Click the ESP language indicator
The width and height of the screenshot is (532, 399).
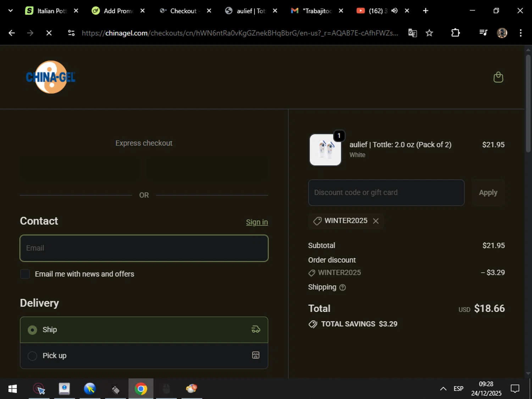[x=458, y=389]
